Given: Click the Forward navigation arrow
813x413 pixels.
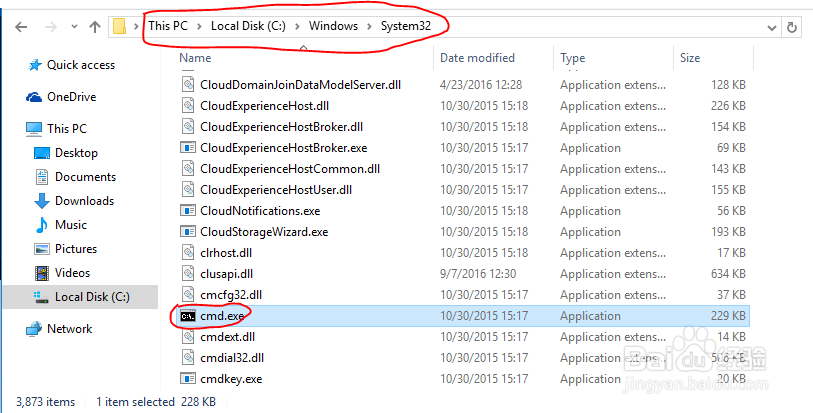Looking at the screenshot, I should tap(51, 27).
